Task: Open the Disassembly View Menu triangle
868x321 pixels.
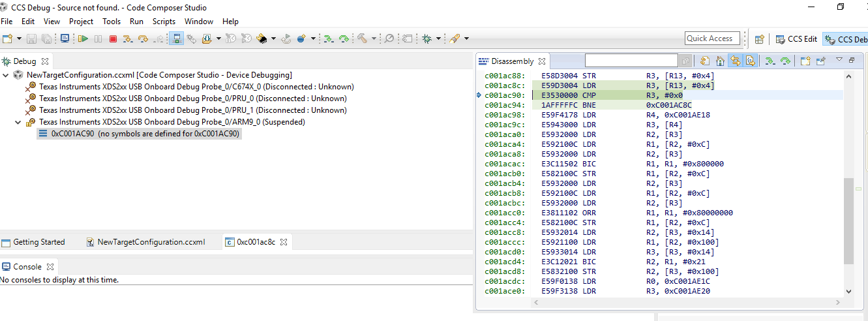Action: [839, 59]
